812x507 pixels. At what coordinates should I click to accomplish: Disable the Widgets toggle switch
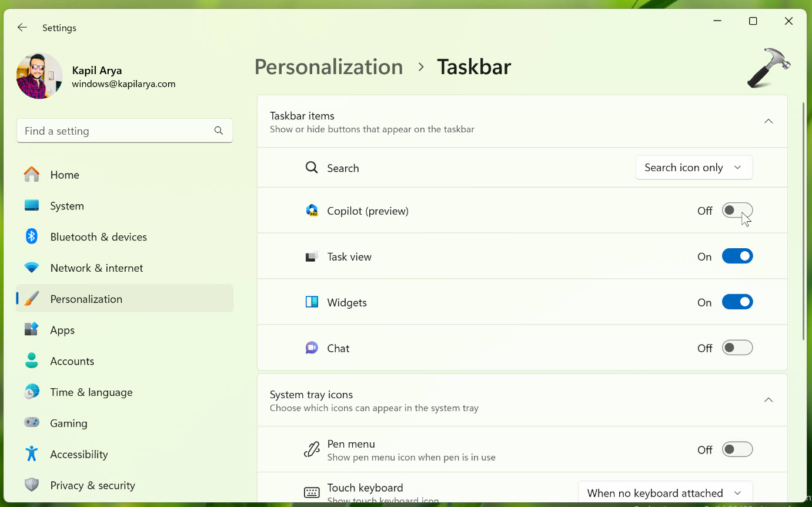(x=737, y=302)
